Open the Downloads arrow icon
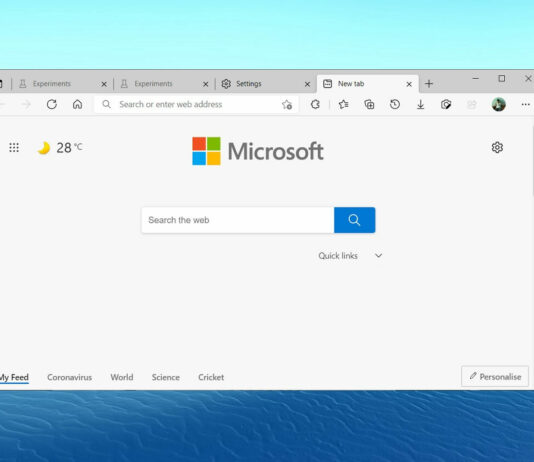The image size is (534, 462). [421, 104]
